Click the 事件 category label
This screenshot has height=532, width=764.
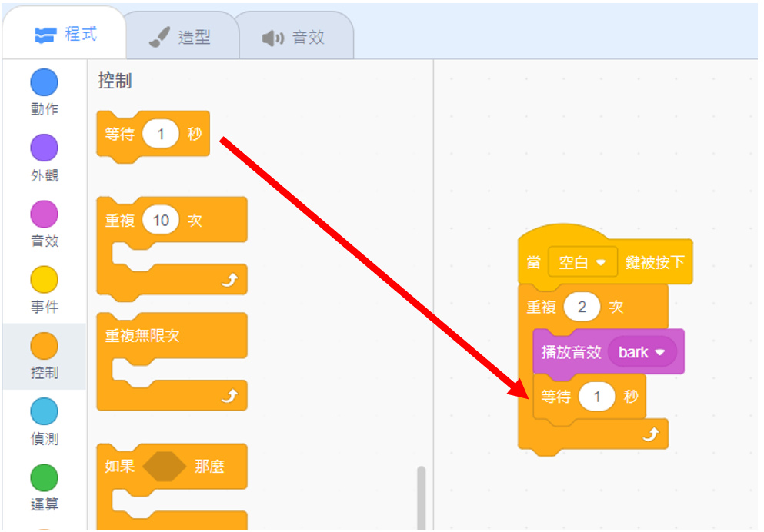pos(45,307)
